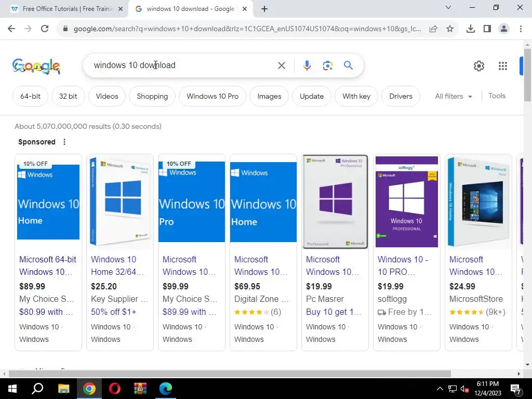Viewport: 532px width, 399px height.
Task: Click the Buy 10 get 1 promo
Action: click(334, 312)
